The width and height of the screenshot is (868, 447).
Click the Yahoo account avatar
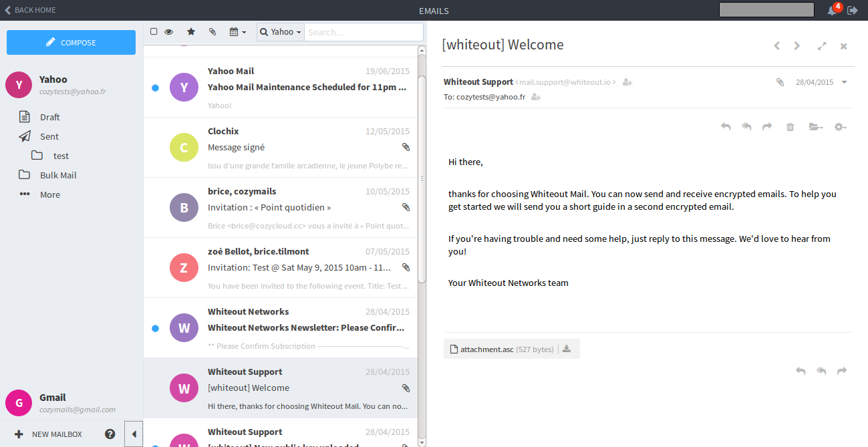click(19, 85)
